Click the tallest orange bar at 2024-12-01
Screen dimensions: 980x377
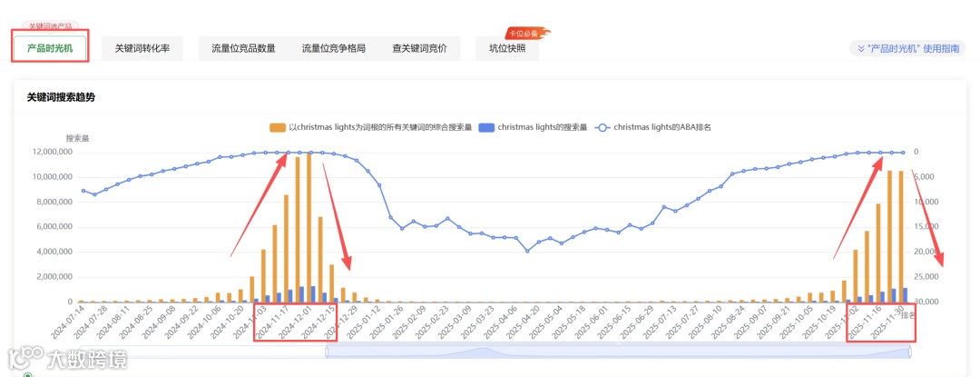(309, 228)
